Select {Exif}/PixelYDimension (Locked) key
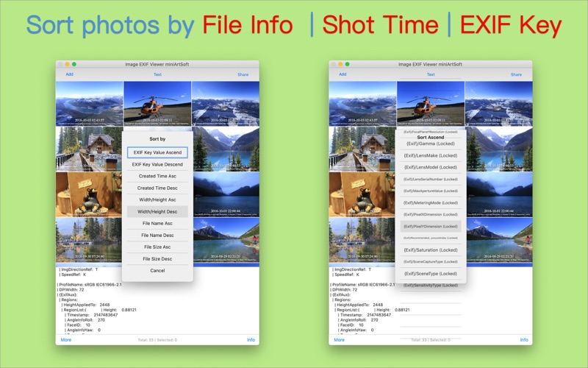The width and height of the screenshot is (588, 368). click(431, 227)
